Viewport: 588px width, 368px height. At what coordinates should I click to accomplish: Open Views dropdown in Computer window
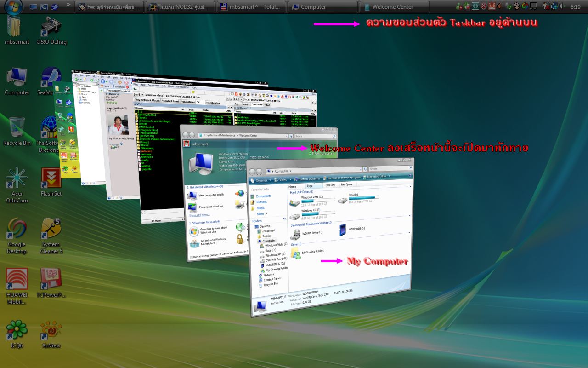tap(283, 180)
